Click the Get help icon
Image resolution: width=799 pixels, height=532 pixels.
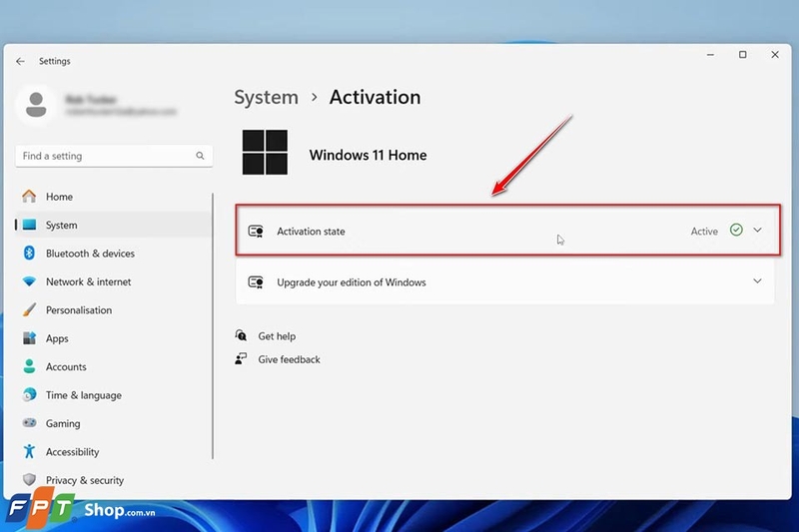click(241, 335)
